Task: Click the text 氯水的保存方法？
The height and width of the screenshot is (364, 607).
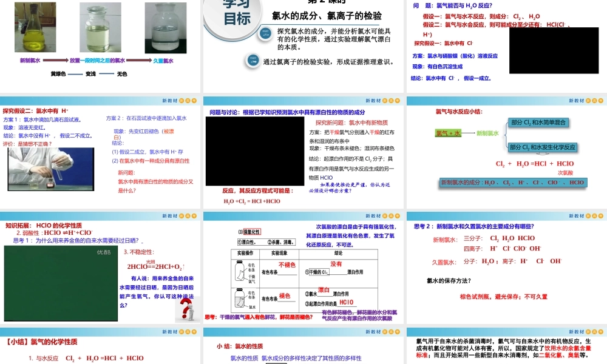Action: (449, 281)
